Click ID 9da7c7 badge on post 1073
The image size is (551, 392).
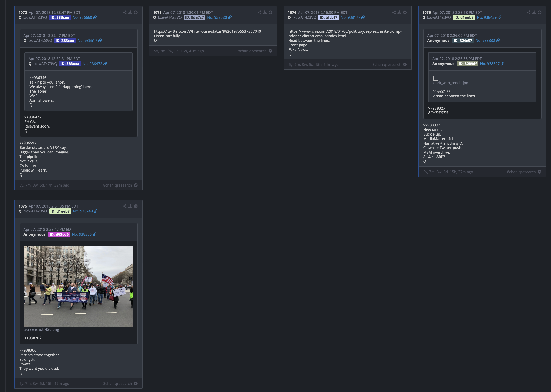click(x=194, y=17)
